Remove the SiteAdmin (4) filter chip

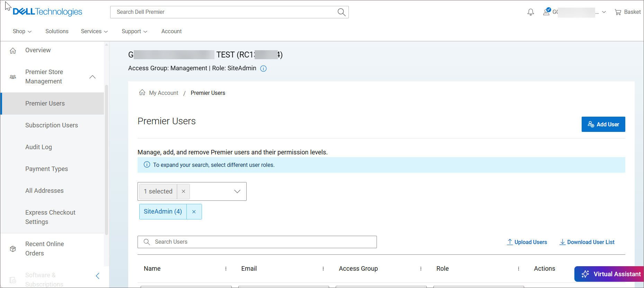click(194, 211)
